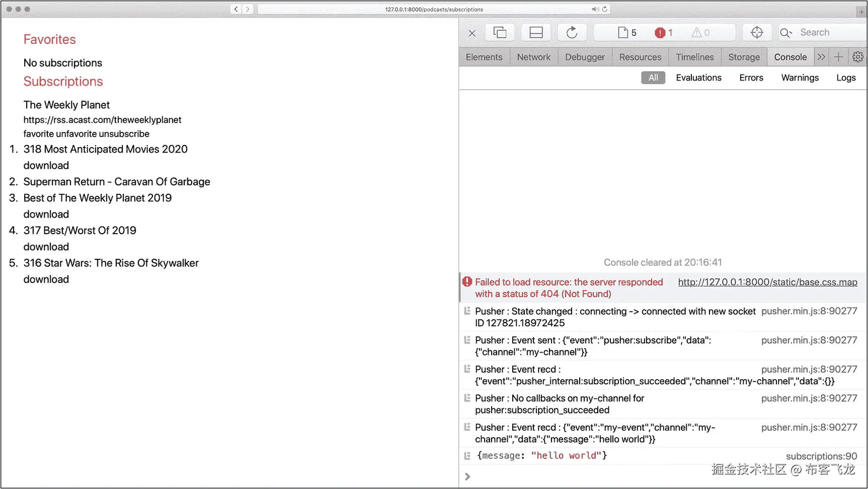Focus the address bar showing 127.0.0.1:8000
The image size is (868, 489).
[x=434, y=9]
